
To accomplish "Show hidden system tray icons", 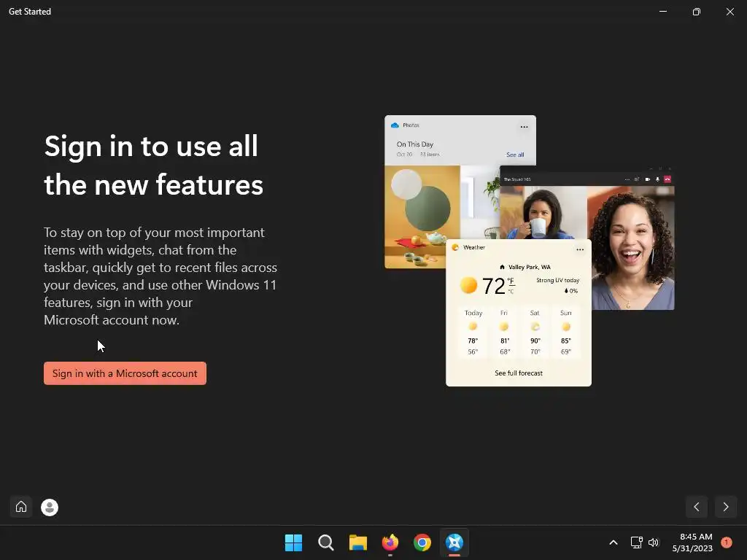I will click(x=614, y=542).
